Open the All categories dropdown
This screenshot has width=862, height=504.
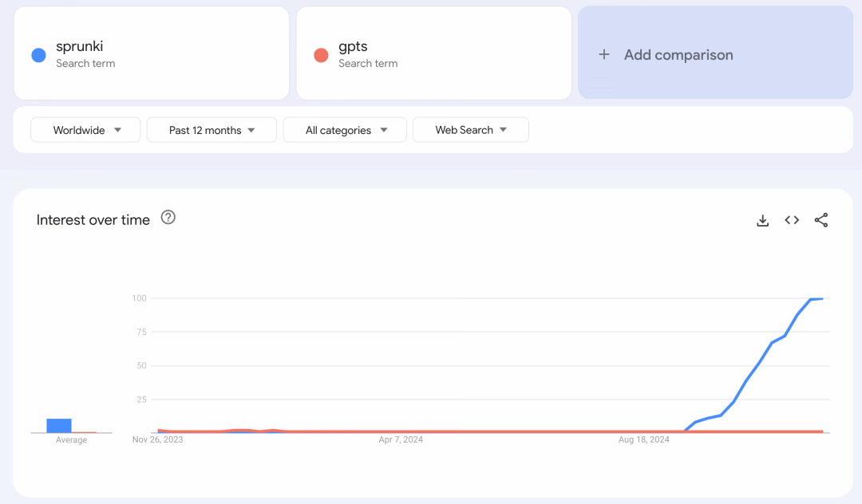(345, 130)
